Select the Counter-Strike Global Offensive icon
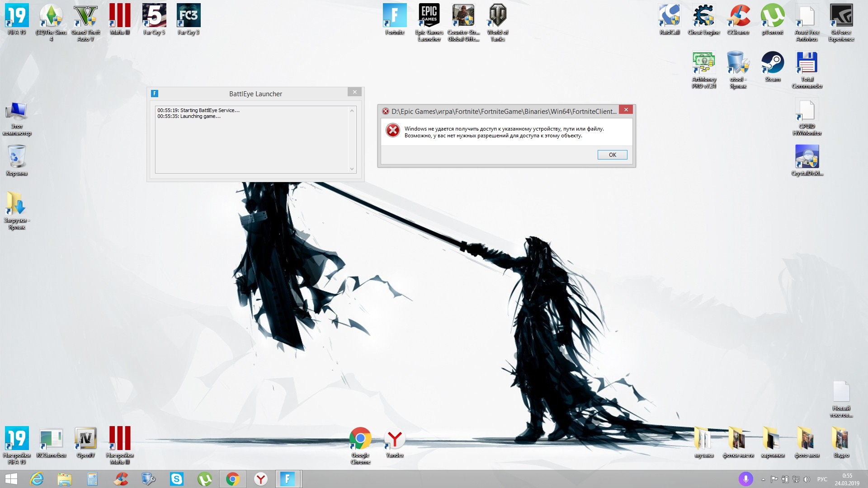 click(x=463, y=23)
